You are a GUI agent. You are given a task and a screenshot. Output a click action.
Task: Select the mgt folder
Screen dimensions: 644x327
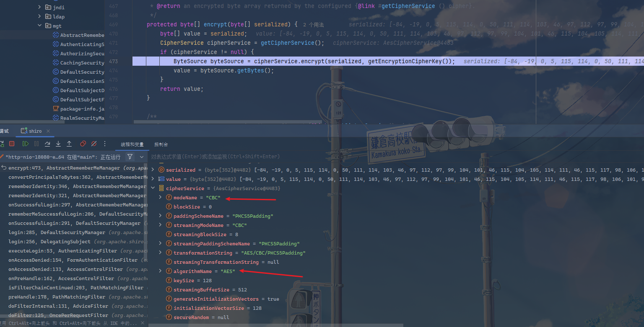point(57,26)
